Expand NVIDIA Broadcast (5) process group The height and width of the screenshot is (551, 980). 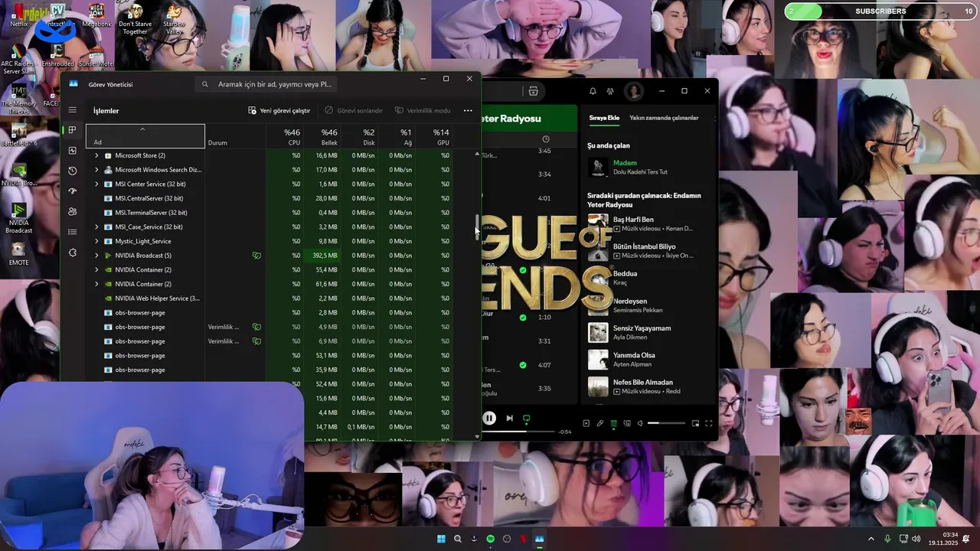pos(96,255)
